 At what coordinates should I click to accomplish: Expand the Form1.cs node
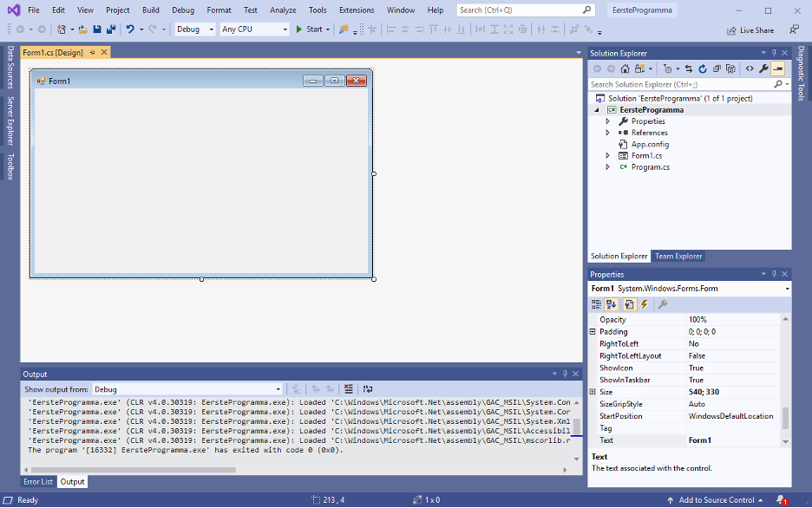pos(608,155)
